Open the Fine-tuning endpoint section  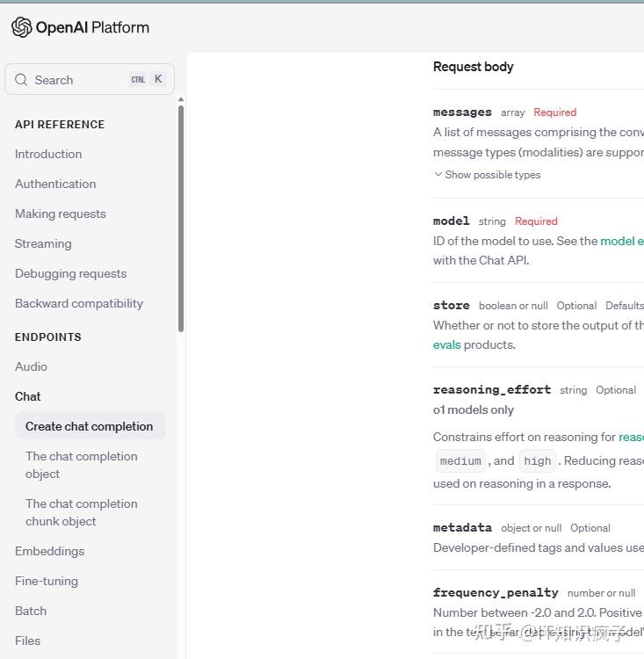point(47,581)
